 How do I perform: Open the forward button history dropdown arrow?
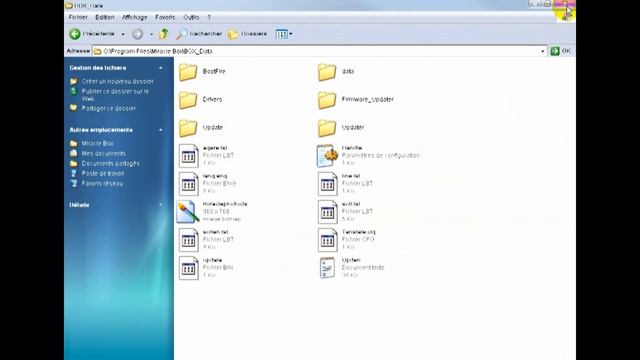151,34
